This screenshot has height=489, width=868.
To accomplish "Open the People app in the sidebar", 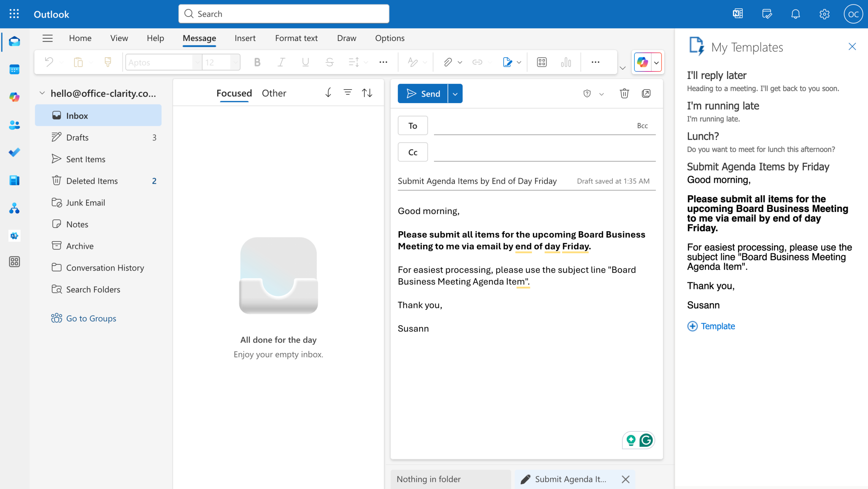I will point(14,125).
